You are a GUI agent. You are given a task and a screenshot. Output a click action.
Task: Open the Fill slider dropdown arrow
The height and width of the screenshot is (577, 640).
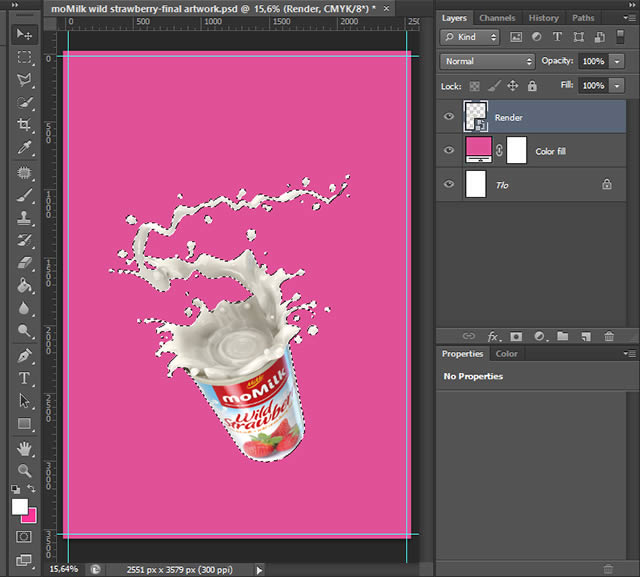(x=617, y=86)
